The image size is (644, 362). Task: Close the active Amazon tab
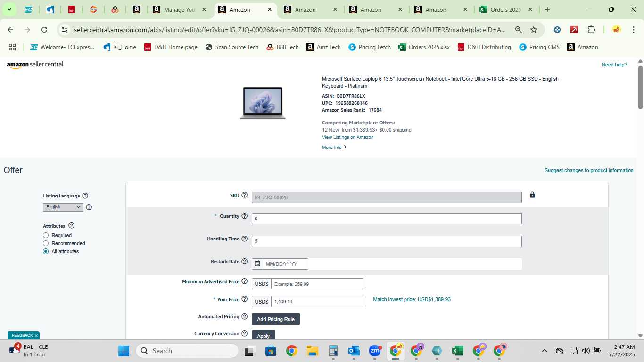pyautogui.click(x=269, y=9)
